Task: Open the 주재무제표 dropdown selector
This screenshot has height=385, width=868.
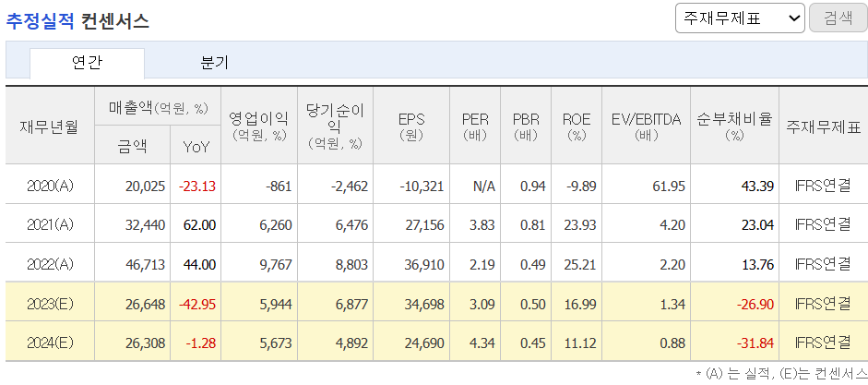Action: [740, 18]
